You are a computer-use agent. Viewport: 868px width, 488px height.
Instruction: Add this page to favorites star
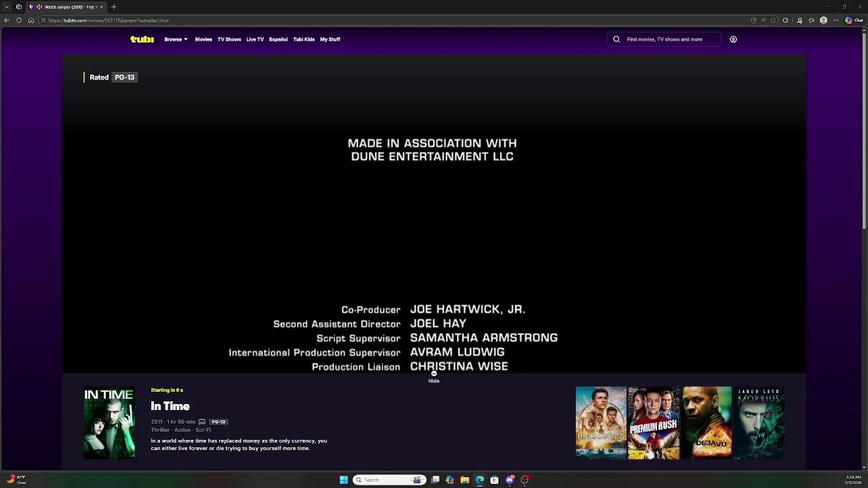773,20
